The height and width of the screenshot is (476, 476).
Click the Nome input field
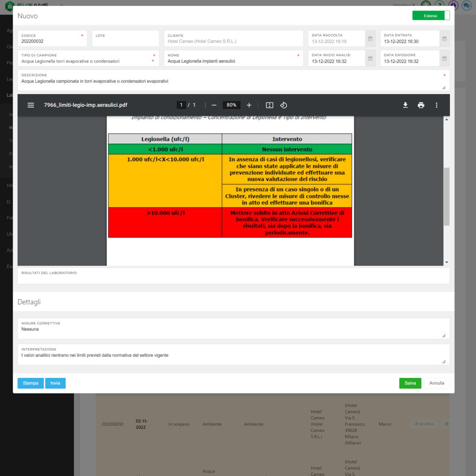(233, 58)
